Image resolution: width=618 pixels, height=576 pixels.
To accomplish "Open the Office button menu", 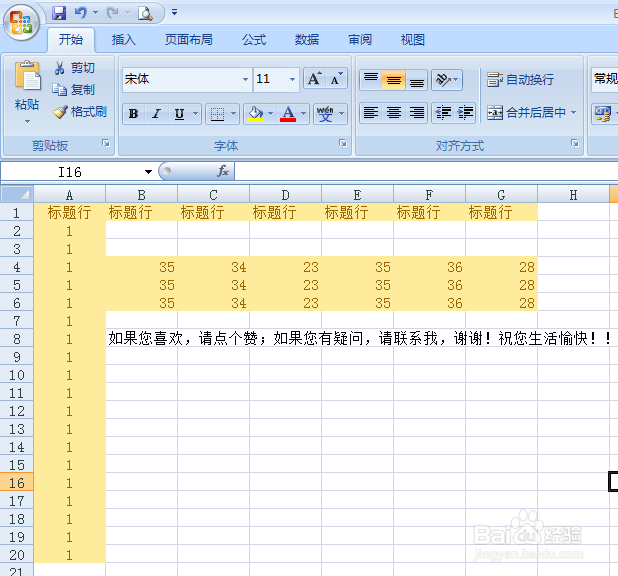I will point(22,22).
